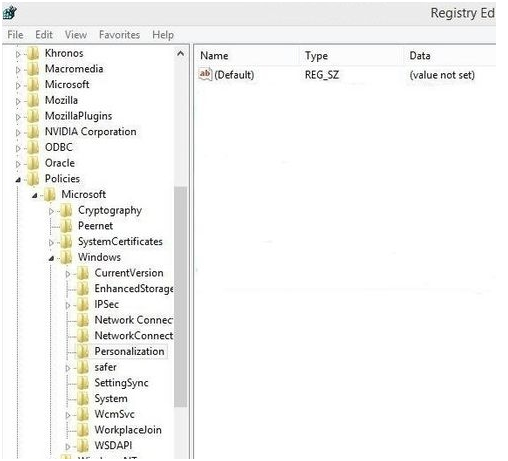This screenshot has height=461, width=508.
Task: Open the File menu
Action: 15,35
